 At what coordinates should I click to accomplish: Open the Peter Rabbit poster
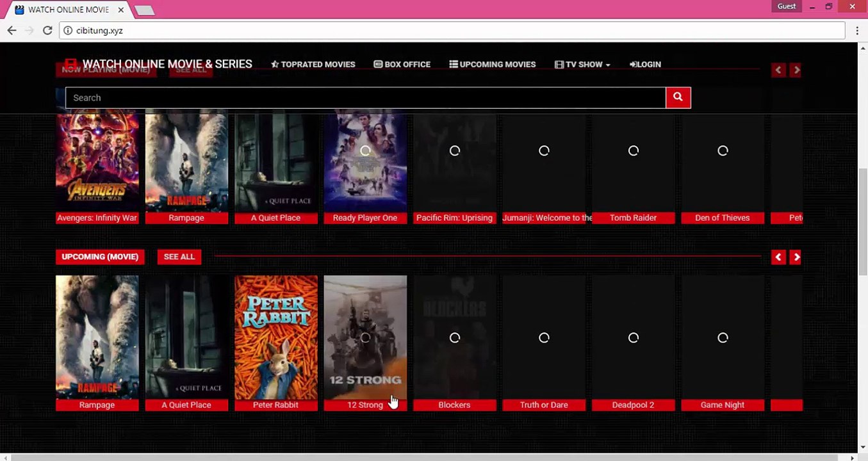pos(275,337)
